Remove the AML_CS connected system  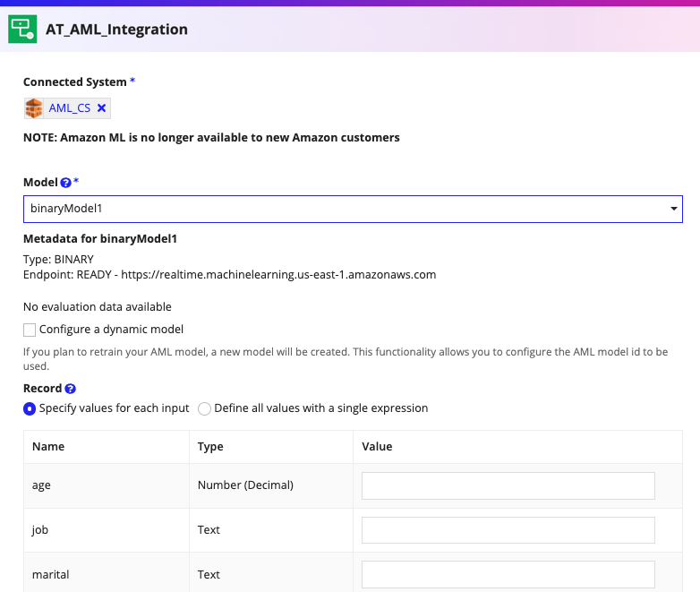(x=101, y=108)
